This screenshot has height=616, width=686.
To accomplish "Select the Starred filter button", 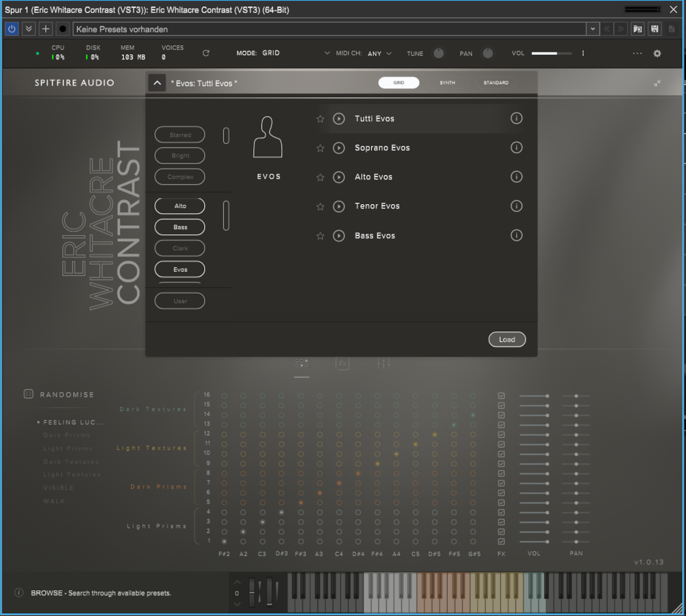I will click(x=180, y=135).
